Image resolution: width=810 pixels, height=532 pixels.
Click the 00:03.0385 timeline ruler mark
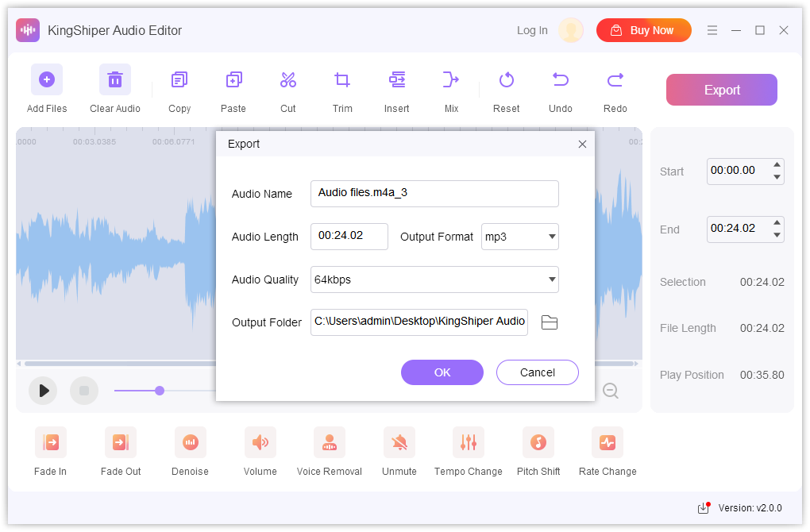94,141
